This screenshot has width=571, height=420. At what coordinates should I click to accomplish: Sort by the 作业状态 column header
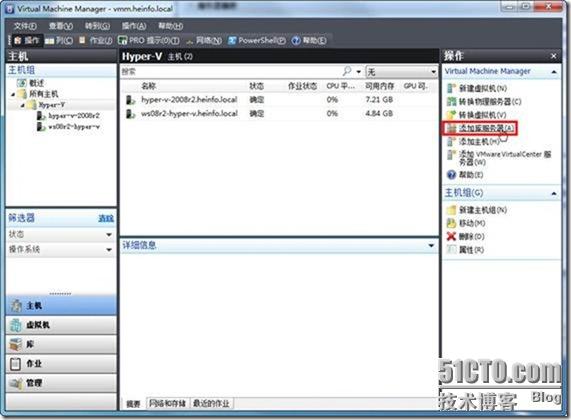[302, 86]
